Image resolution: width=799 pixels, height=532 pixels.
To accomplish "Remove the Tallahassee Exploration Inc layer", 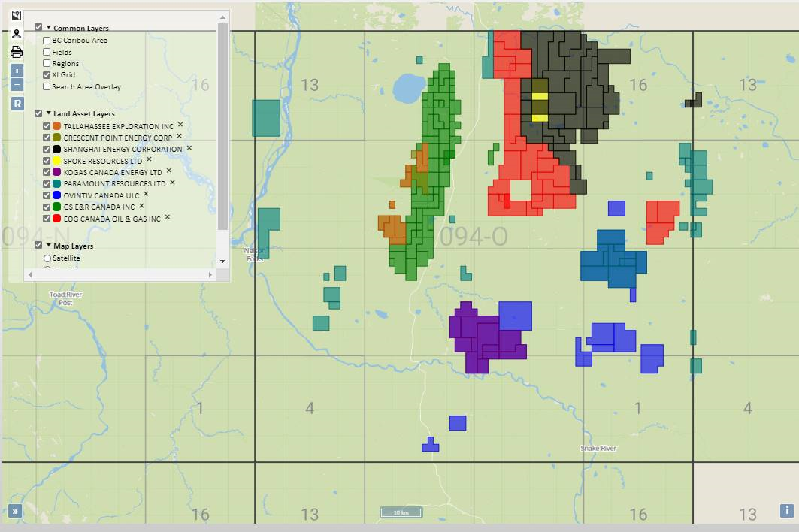I will [180, 125].
